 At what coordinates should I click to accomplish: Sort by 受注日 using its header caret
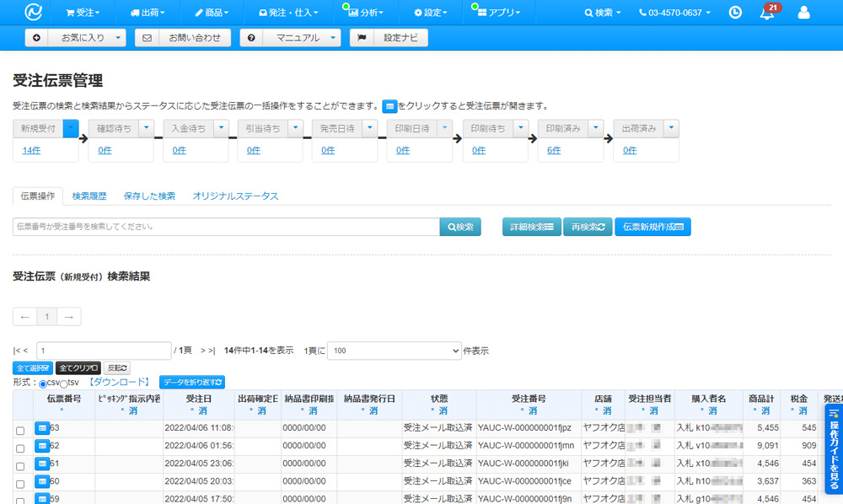pyautogui.click(x=192, y=411)
